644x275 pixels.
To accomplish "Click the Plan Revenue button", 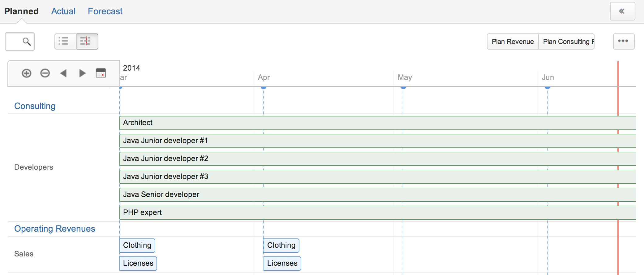I will (513, 42).
